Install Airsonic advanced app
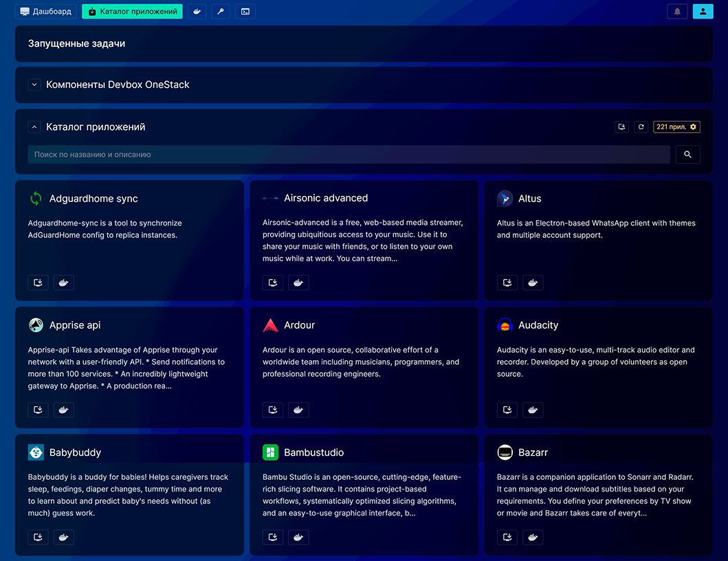Viewport: 728px width, 561px height. tap(273, 283)
